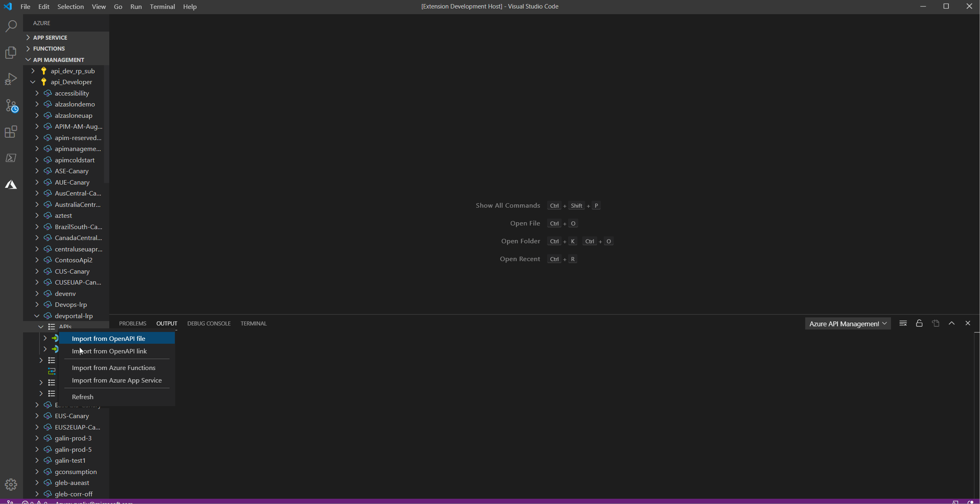Expand the APP SERVICE section
The width and height of the screenshot is (980, 504).
(x=50, y=37)
